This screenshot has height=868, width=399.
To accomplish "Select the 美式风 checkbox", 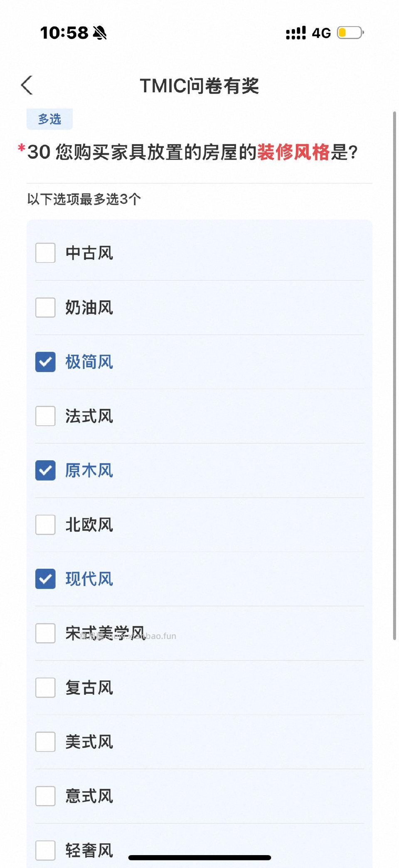I will [45, 742].
